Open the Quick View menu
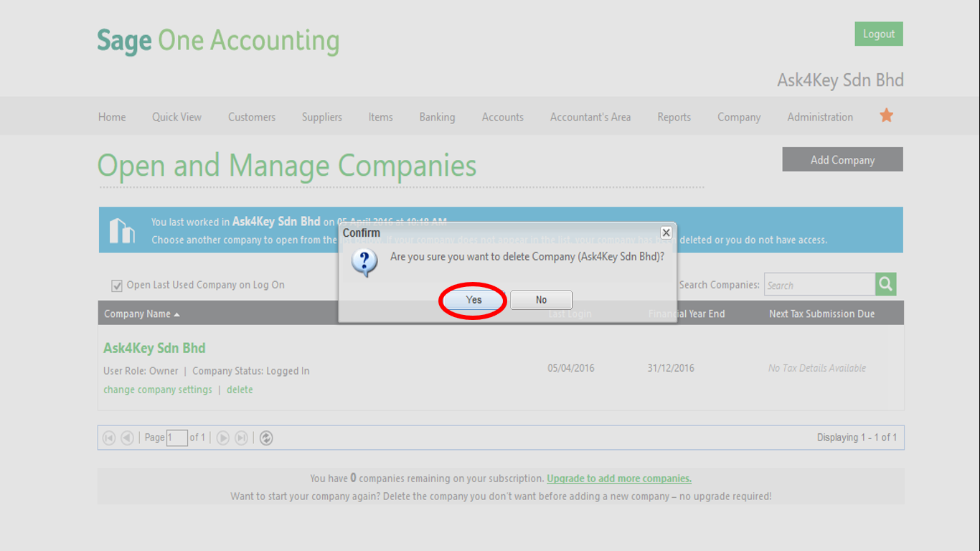Viewport: 980px width, 551px height. (176, 117)
